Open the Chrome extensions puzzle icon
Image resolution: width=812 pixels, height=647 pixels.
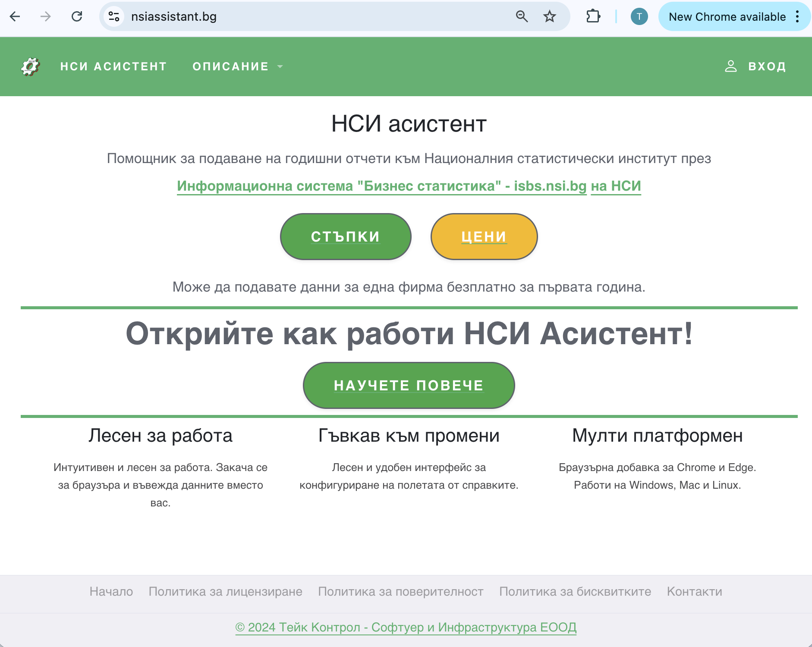click(x=594, y=17)
